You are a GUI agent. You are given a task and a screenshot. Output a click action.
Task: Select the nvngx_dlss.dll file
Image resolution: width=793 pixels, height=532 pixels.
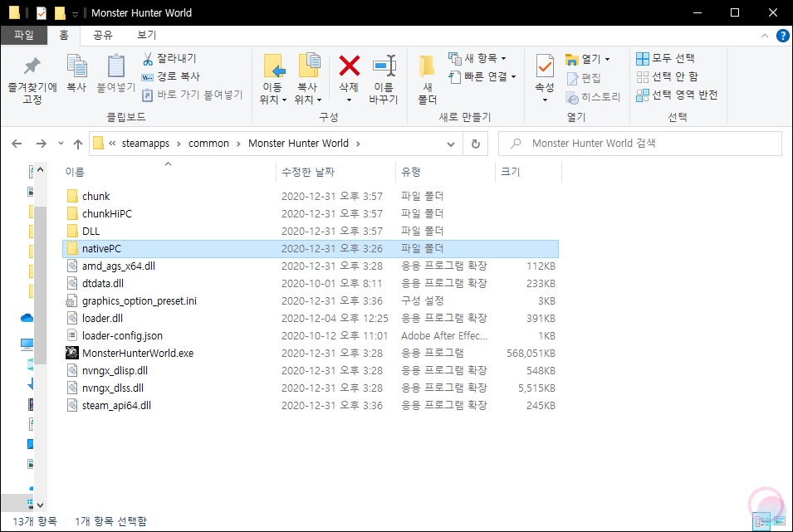(311, 388)
